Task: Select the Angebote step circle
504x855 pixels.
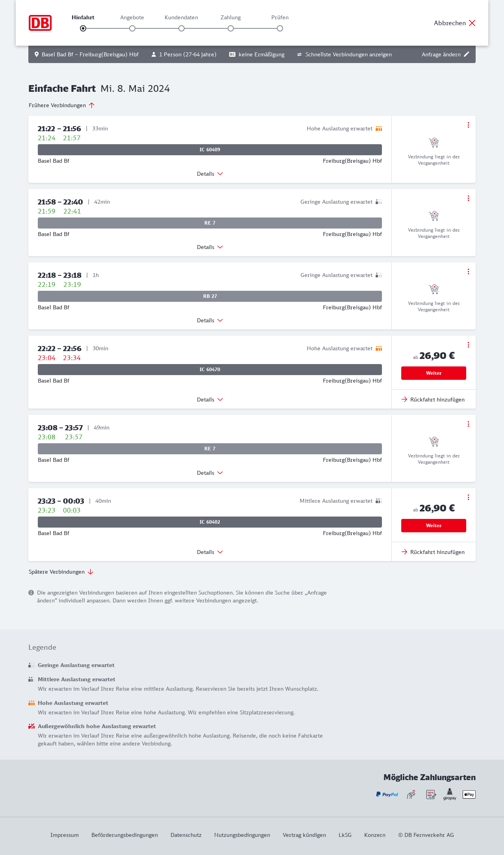Action: coord(132,28)
